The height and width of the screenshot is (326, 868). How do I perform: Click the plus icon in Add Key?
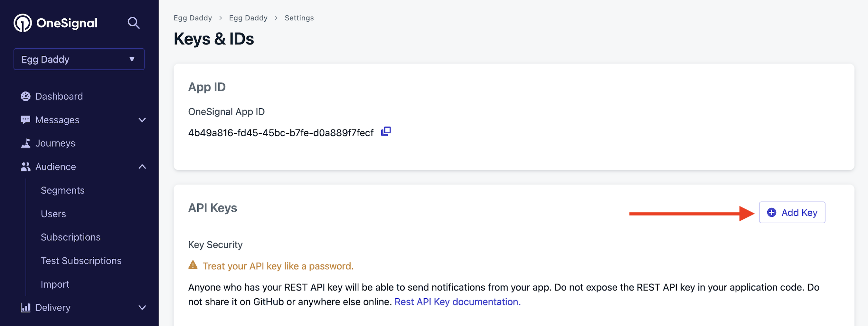click(772, 212)
